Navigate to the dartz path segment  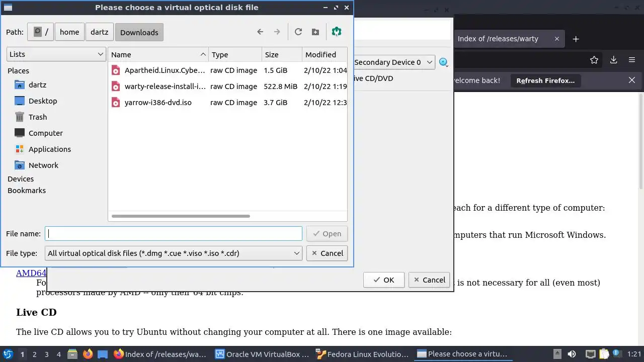point(99,32)
